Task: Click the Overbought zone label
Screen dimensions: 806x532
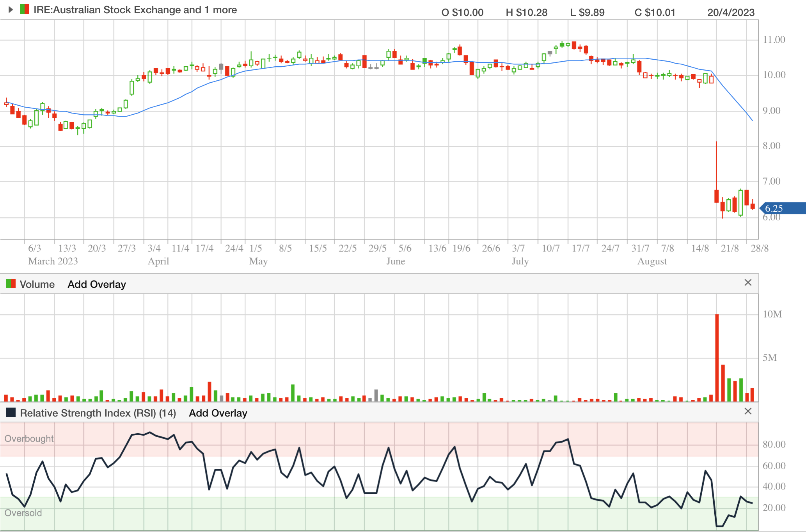Action: 29,438
